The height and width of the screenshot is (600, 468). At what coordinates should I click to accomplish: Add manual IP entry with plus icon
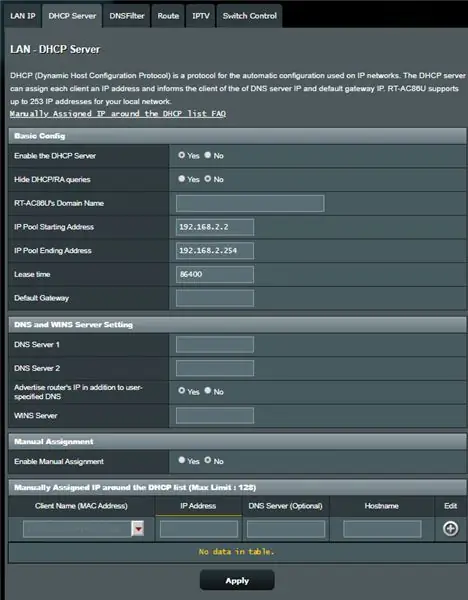(x=450, y=528)
